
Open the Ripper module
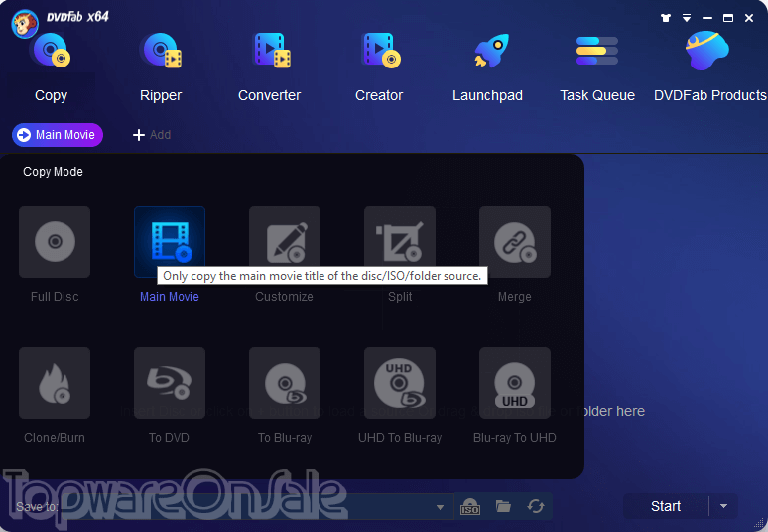pos(161,67)
